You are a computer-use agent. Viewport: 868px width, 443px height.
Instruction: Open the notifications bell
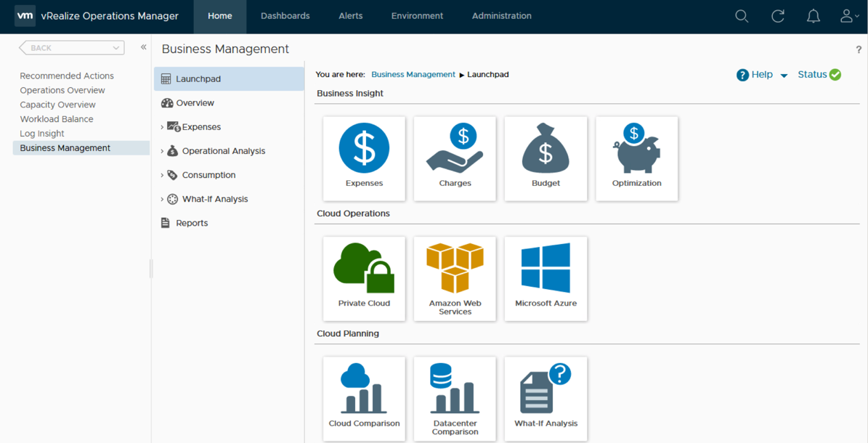pos(813,15)
